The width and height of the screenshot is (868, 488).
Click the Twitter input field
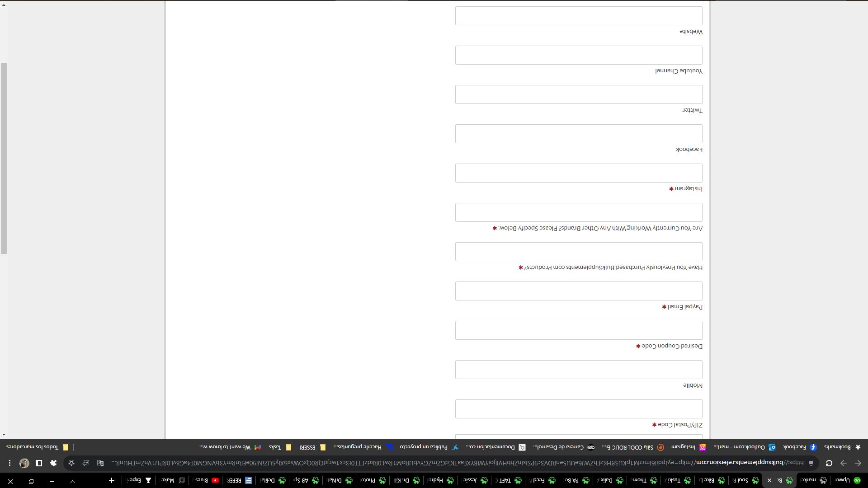coord(579,94)
